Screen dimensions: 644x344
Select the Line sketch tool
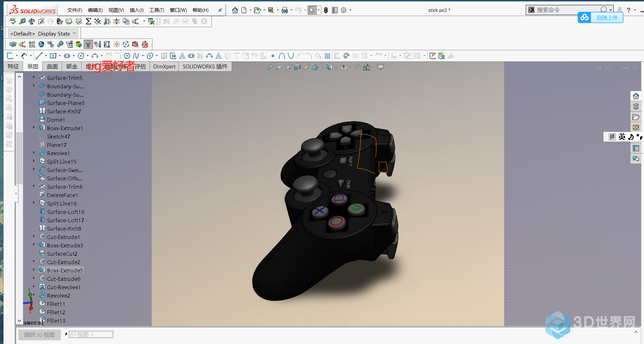pos(39,56)
